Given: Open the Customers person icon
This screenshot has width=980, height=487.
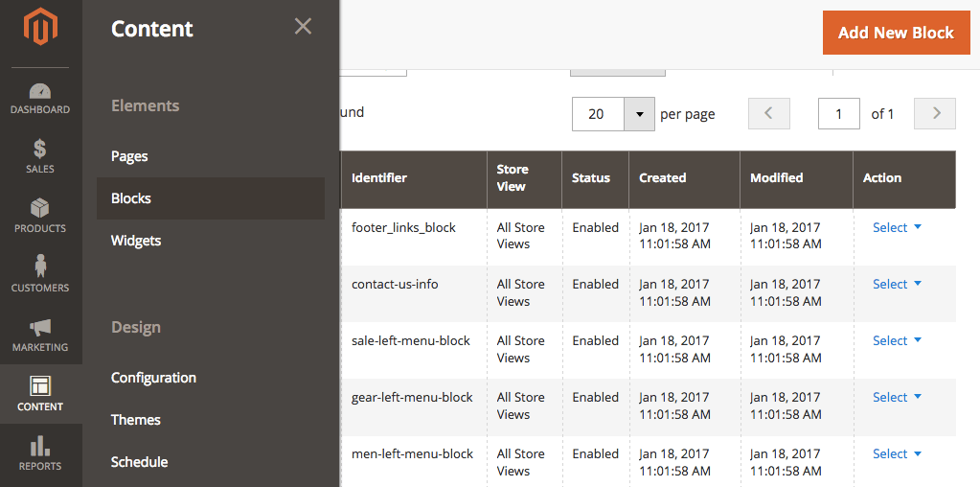Looking at the screenshot, I should tap(40, 266).
